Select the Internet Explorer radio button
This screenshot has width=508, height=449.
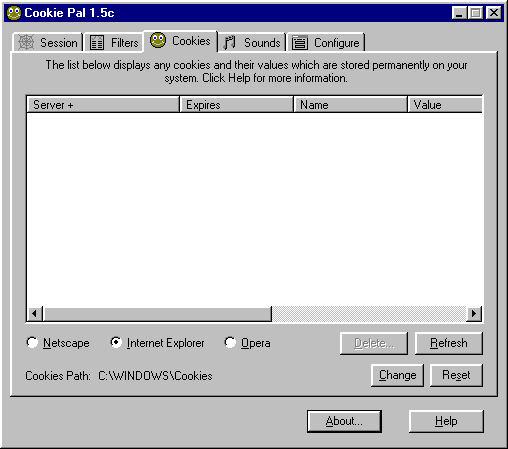(116, 342)
